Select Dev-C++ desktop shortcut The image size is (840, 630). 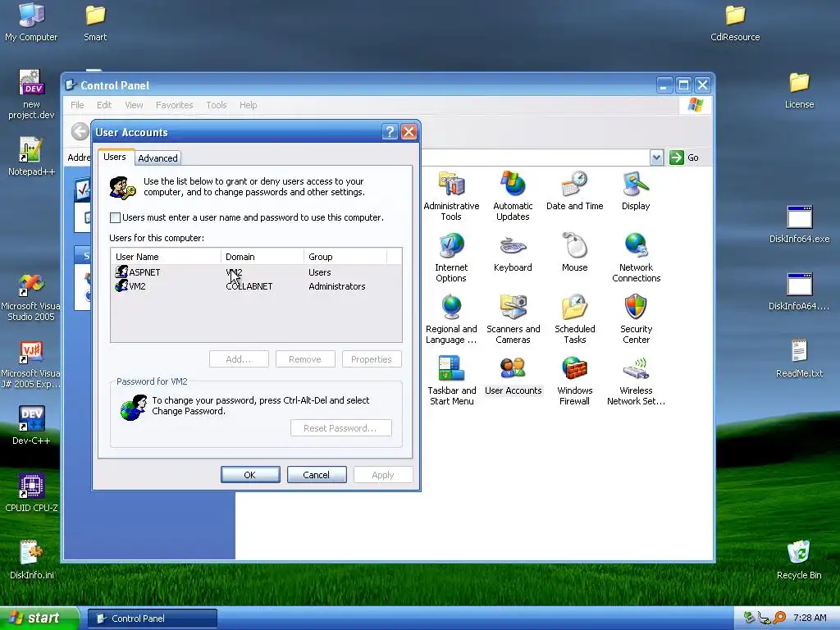(31, 426)
